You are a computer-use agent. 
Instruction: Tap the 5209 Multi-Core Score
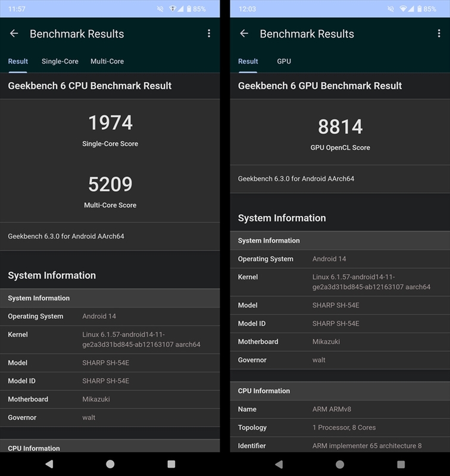point(110,184)
